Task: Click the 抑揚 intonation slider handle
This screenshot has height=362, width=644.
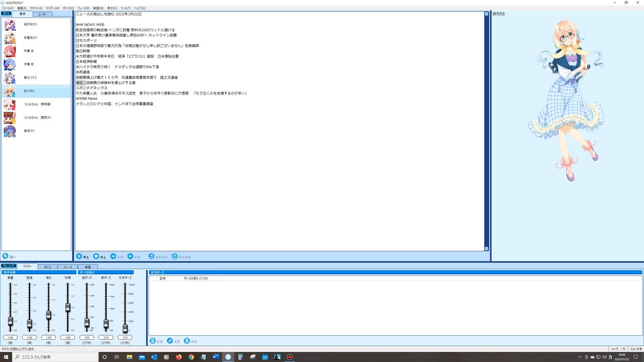Action: click(x=68, y=308)
